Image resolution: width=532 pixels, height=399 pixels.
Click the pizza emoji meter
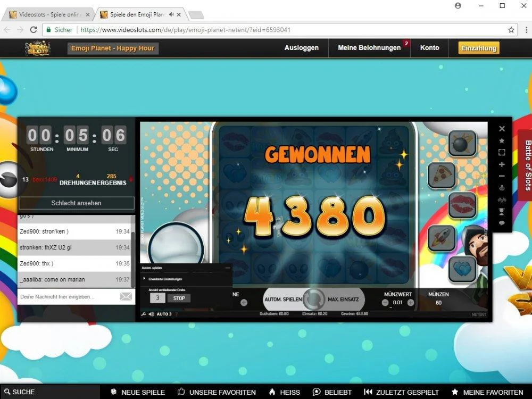coord(442,174)
